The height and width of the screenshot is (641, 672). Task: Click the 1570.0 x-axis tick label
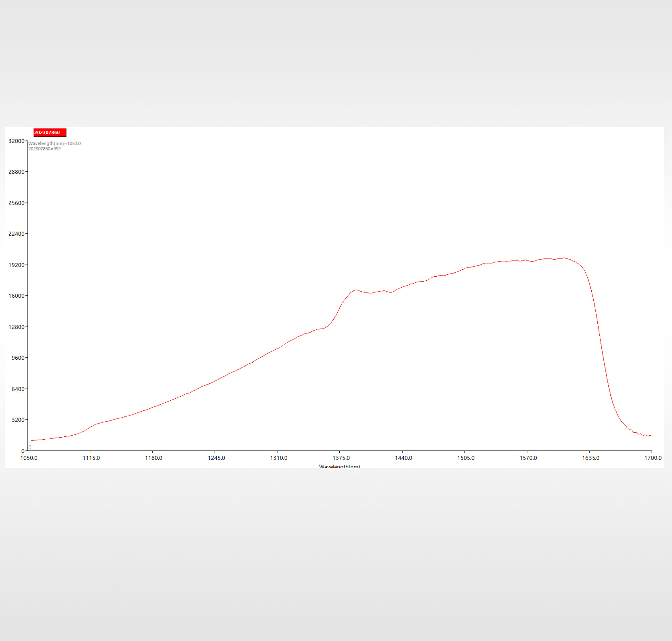[528, 458]
